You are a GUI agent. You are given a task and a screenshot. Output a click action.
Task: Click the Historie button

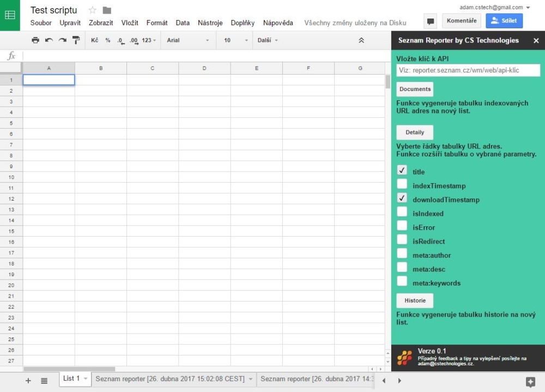pyautogui.click(x=415, y=300)
